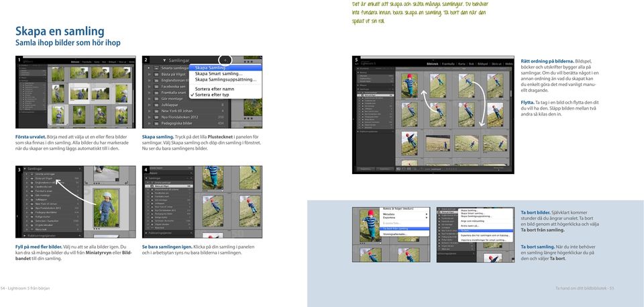The height and width of the screenshot is (307, 644).
Task: Click collection icon beside Gör montage
Action: point(156,99)
